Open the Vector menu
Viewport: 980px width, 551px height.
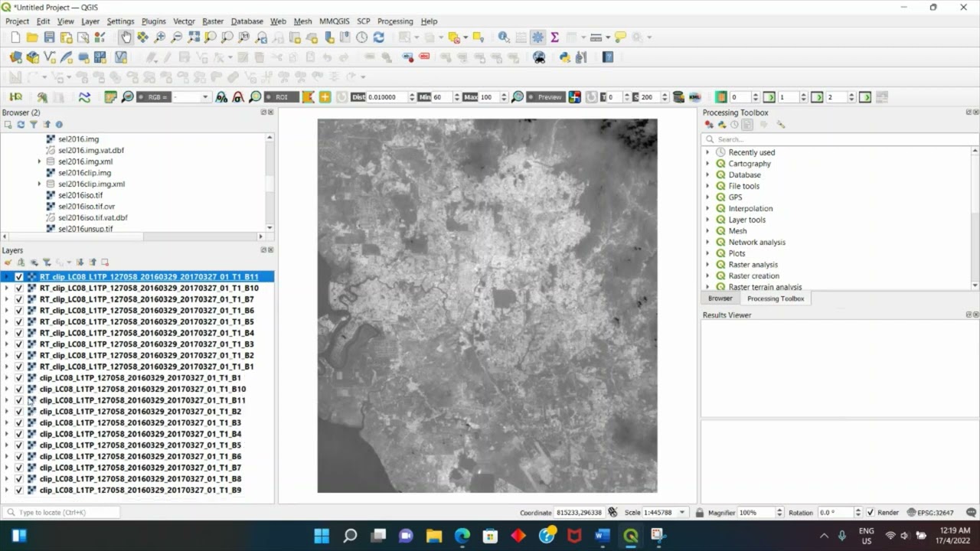pyautogui.click(x=184, y=21)
